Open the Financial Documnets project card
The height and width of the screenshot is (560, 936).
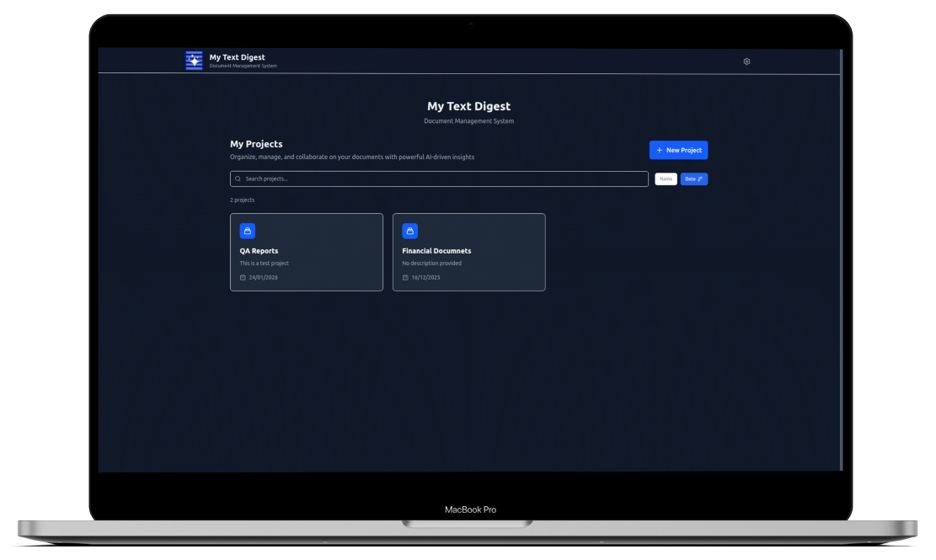[x=469, y=253]
